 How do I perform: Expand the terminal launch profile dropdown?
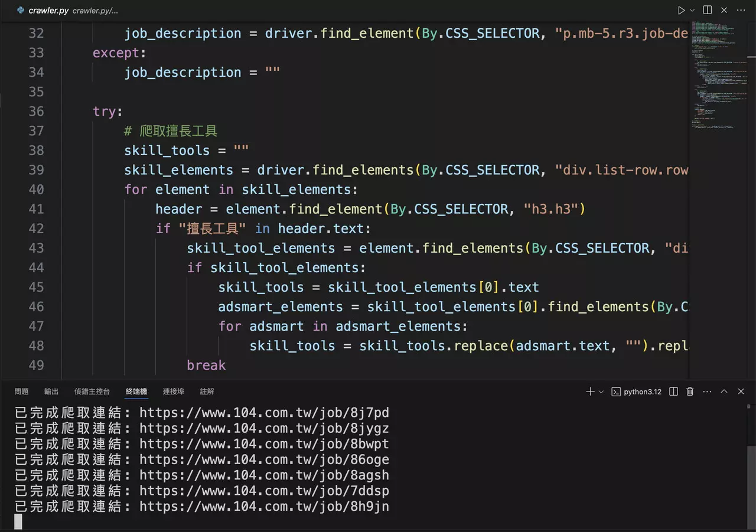pyautogui.click(x=601, y=391)
